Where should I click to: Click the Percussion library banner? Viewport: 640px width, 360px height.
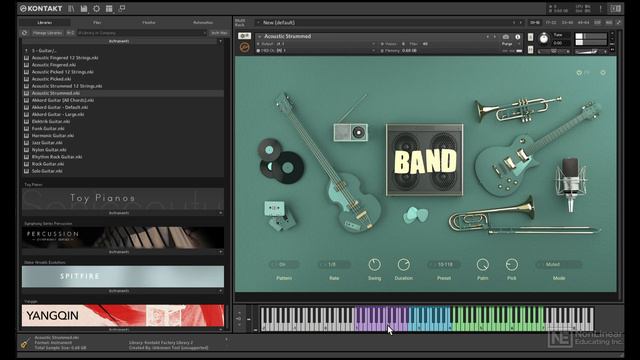(122, 238)
